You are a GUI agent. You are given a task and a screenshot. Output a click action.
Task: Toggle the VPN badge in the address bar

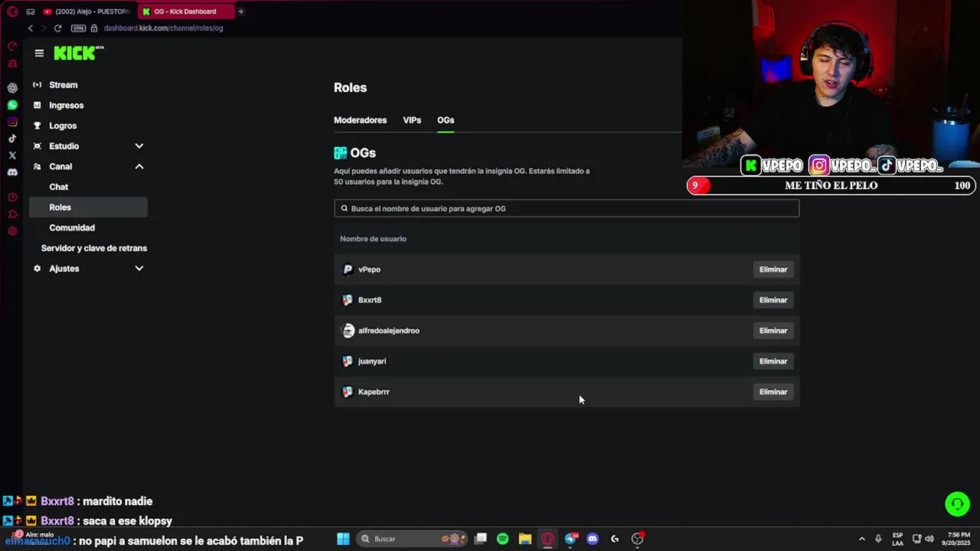pyautogui.click(x=78, y=28)
